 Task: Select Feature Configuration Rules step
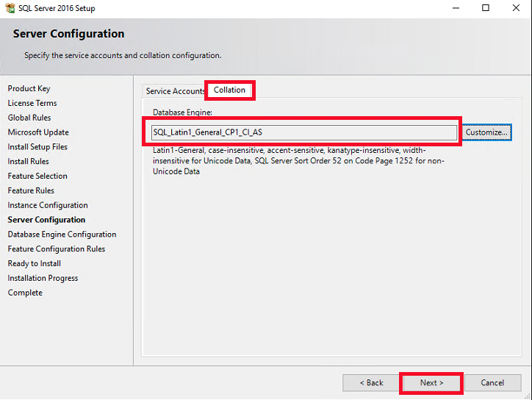point(57,249)
